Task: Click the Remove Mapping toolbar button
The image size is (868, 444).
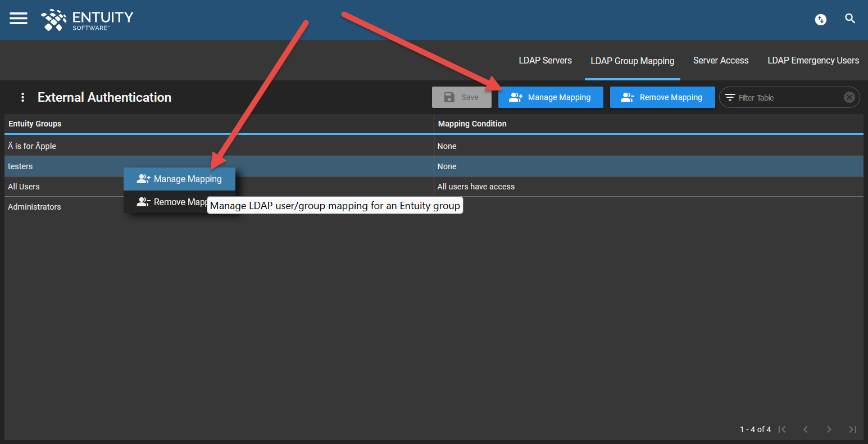Action: (662, 97)
